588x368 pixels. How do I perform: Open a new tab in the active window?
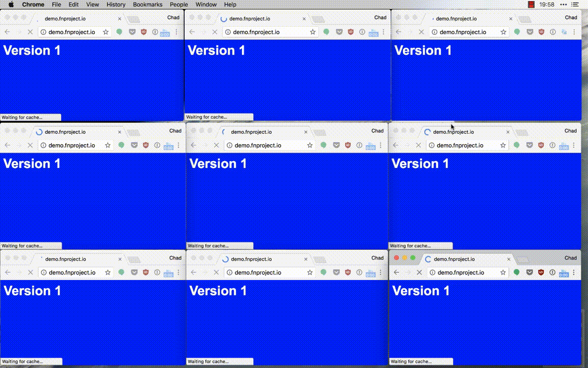522,260
